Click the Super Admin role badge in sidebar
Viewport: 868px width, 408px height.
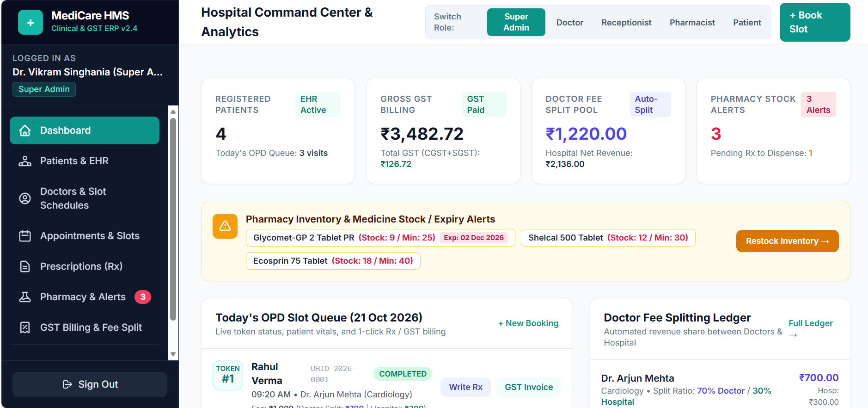click(x=44, y=89)
